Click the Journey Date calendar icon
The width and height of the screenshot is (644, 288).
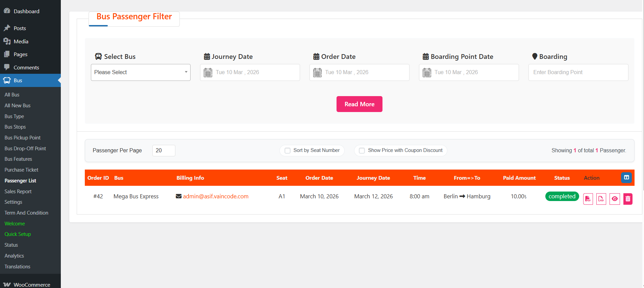[208, 72]
